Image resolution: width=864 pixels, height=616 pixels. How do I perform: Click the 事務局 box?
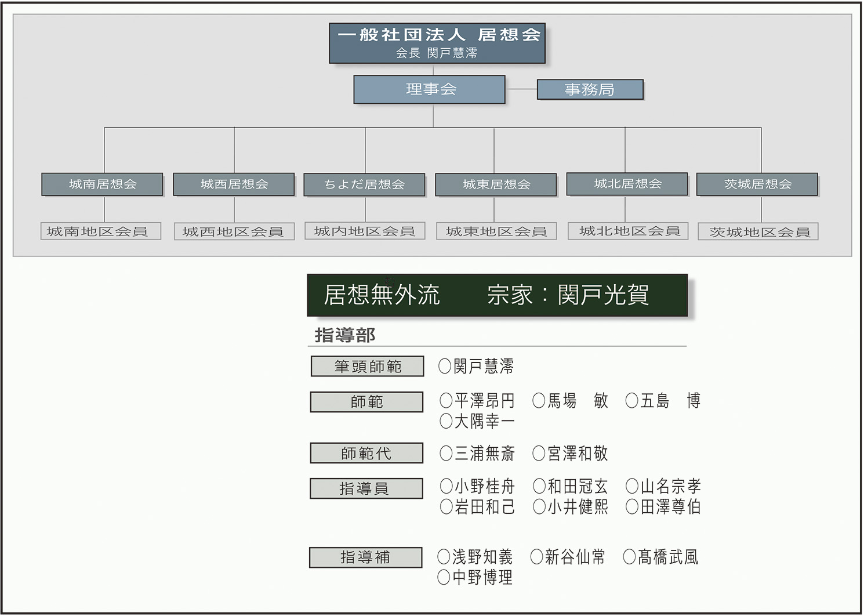click(590, 90)
